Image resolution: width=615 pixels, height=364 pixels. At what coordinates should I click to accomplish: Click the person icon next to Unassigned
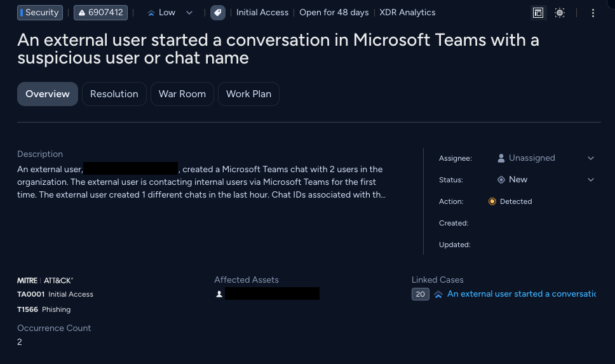501,158
